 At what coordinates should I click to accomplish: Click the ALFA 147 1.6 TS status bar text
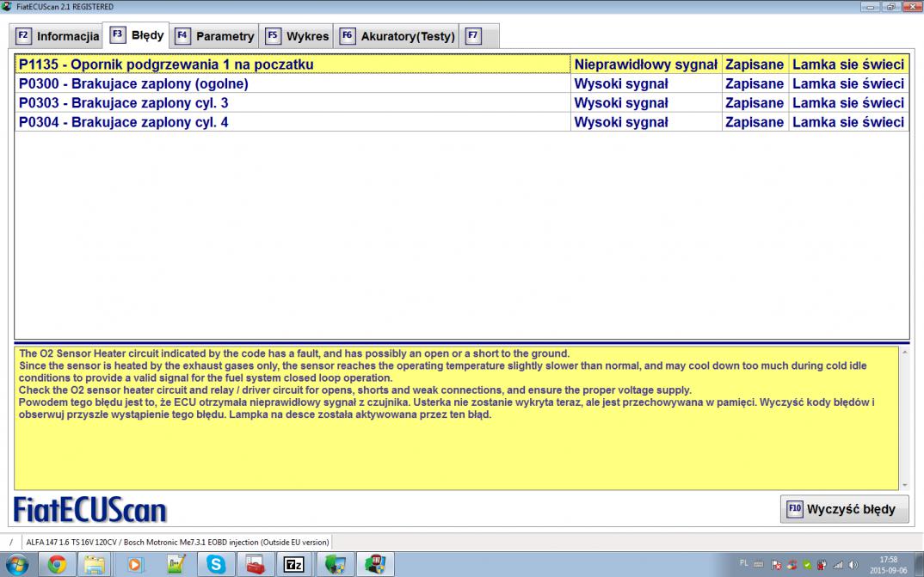177,543
